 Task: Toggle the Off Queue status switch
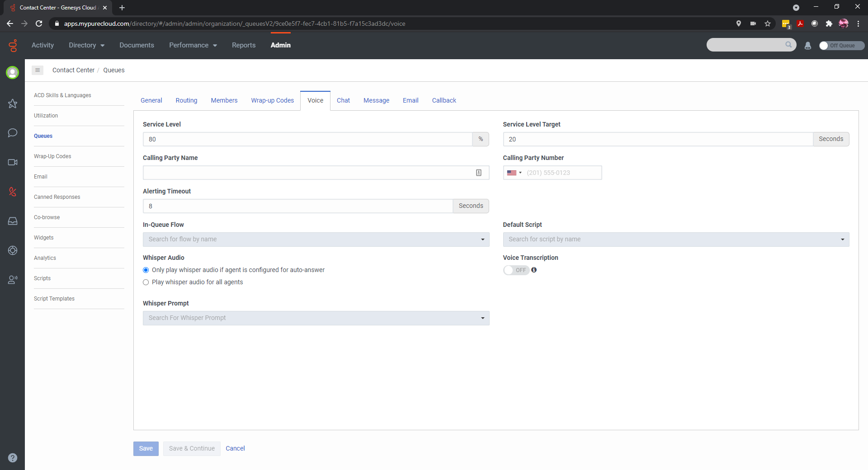(841, 46)
